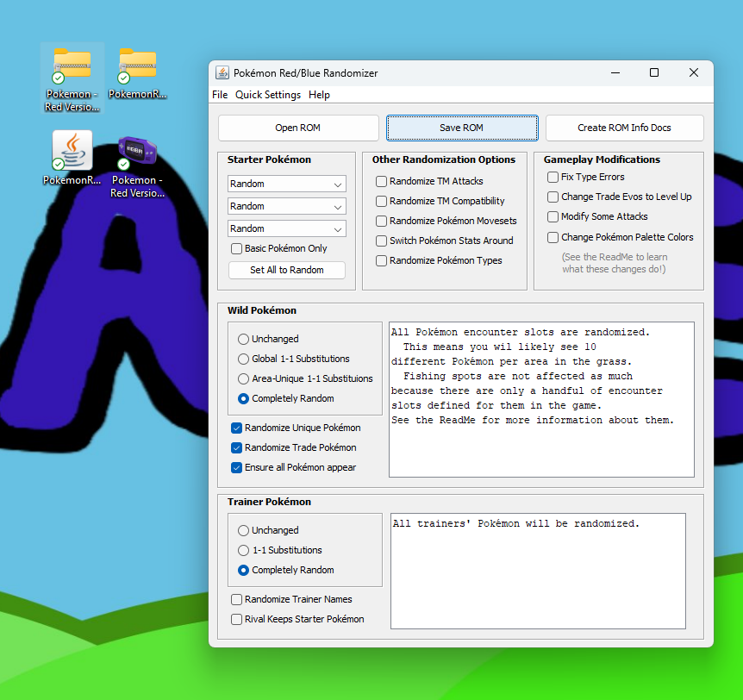
Task: Click the Java icon in the title bar
Action: tap(222, 72)
